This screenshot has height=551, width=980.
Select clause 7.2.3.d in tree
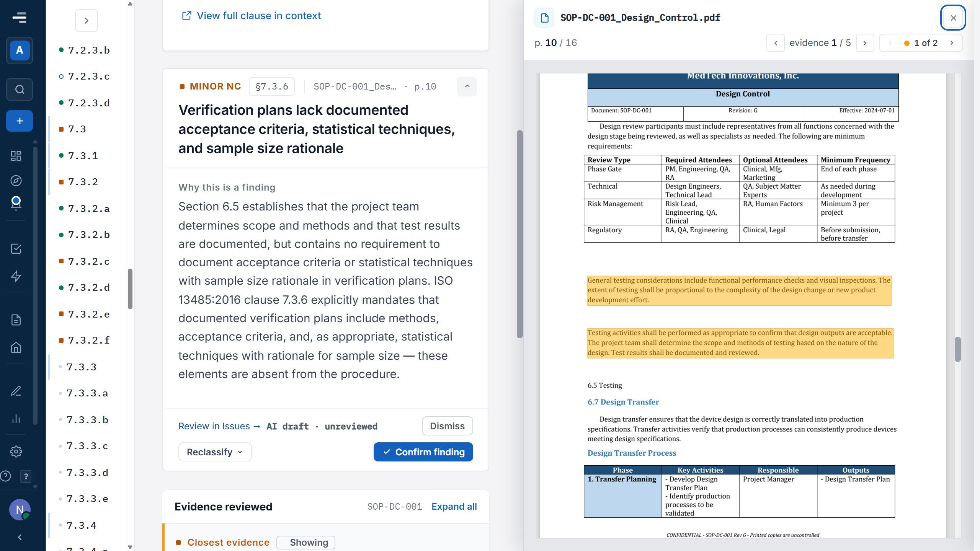pyautogui.click(x=85, y=103)
